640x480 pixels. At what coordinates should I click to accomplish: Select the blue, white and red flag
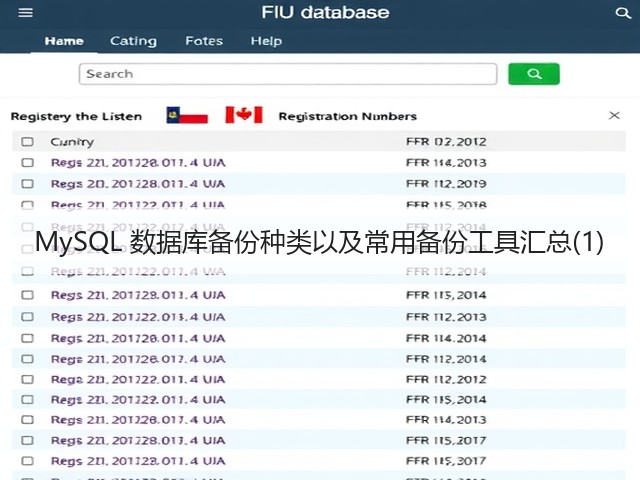click(187, 115)
